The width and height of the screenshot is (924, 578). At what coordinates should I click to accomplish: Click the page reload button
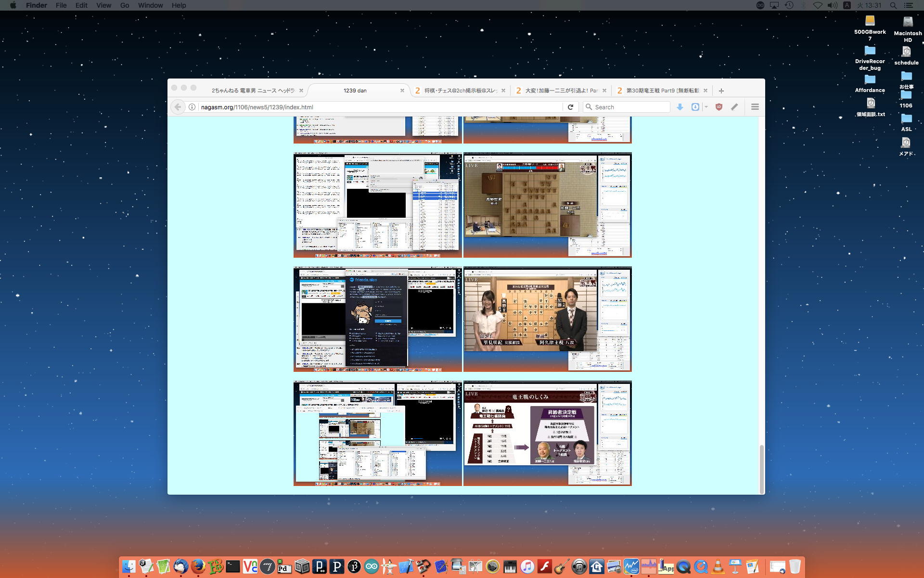click(x=570, y=107)
